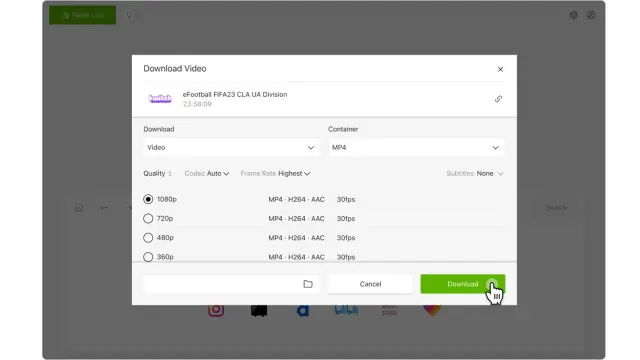Click the green Download button
The width and height of the screenshot is (640, 360).
click(x=462, y=284)
